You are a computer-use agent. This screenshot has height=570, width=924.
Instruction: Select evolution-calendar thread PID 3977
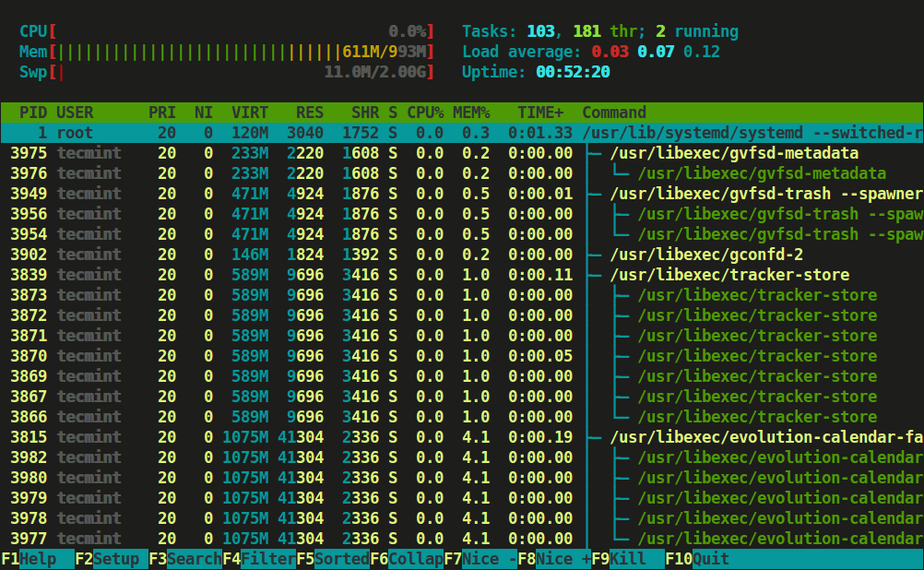click(462, 538)
